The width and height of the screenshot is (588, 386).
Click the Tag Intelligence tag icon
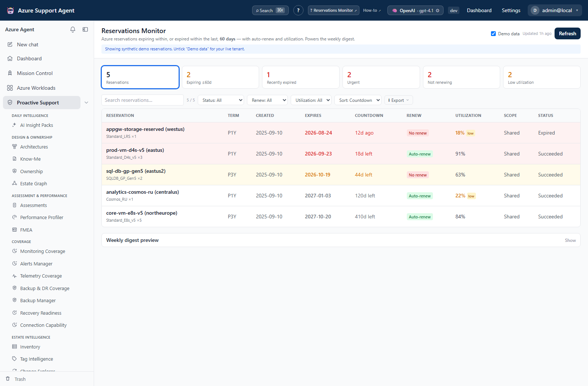pyautogui.click(x=14, y=359)
